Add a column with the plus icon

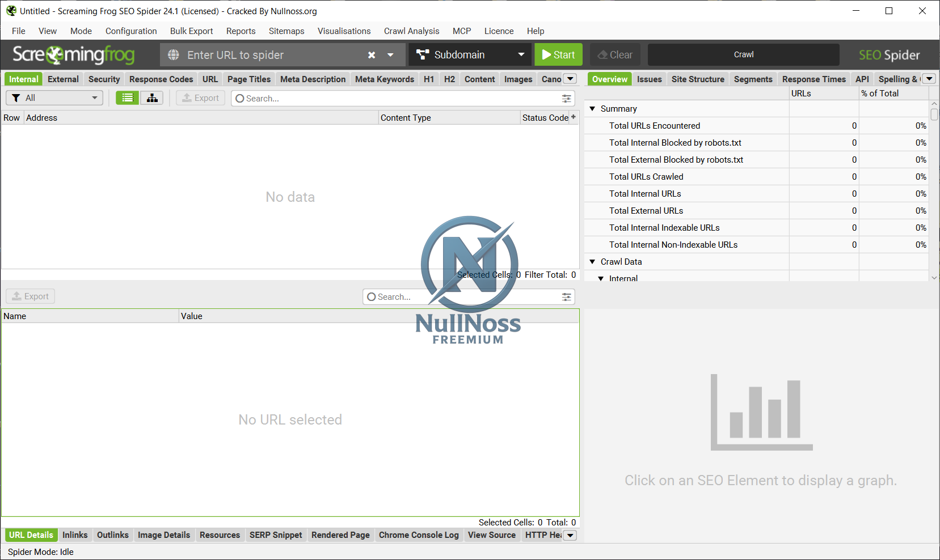click(x=574, y=117)
